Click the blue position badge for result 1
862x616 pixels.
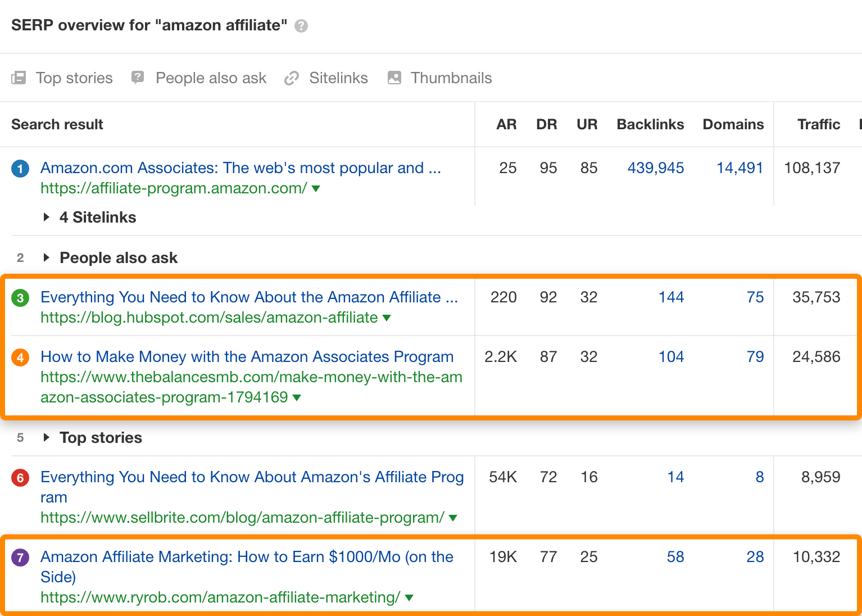click(x=20, y=168)
